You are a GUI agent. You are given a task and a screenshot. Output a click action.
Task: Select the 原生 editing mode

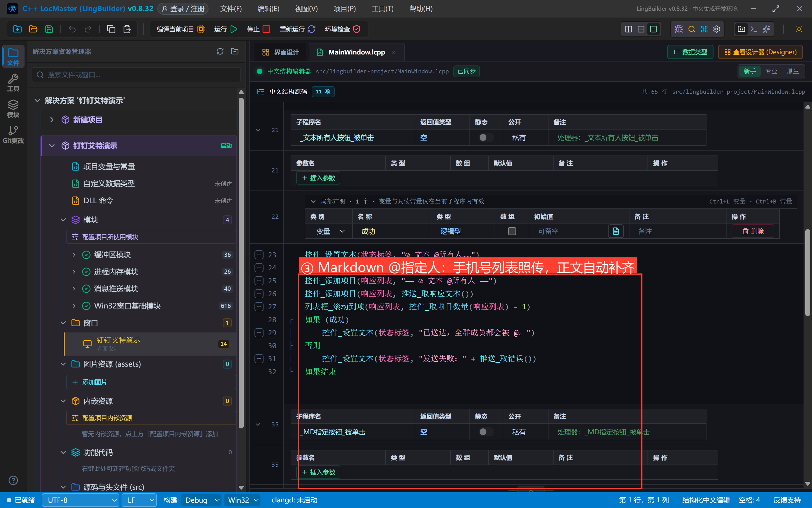pos(793,71)
